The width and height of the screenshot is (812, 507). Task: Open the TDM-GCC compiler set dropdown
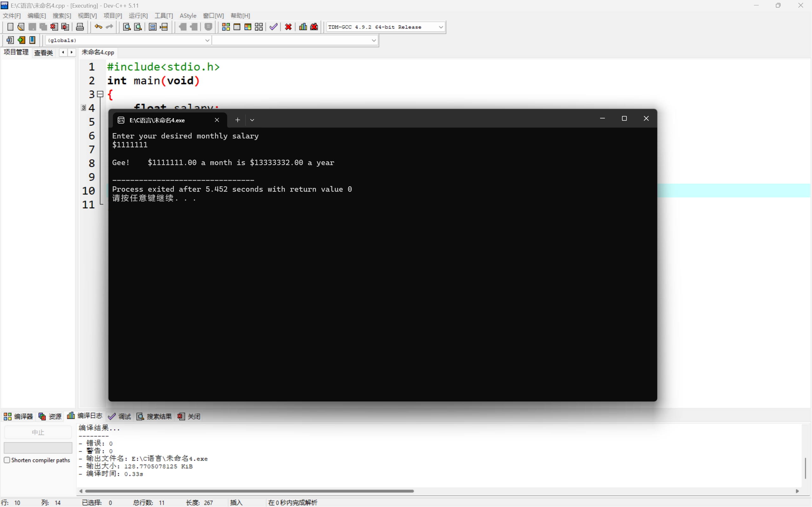point(441,27)
